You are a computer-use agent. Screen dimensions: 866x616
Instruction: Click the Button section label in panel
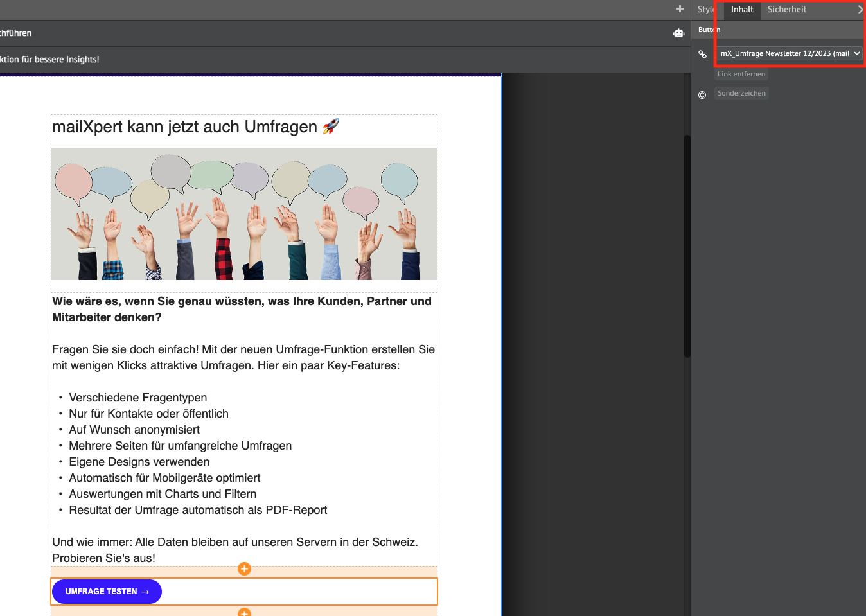709,30
